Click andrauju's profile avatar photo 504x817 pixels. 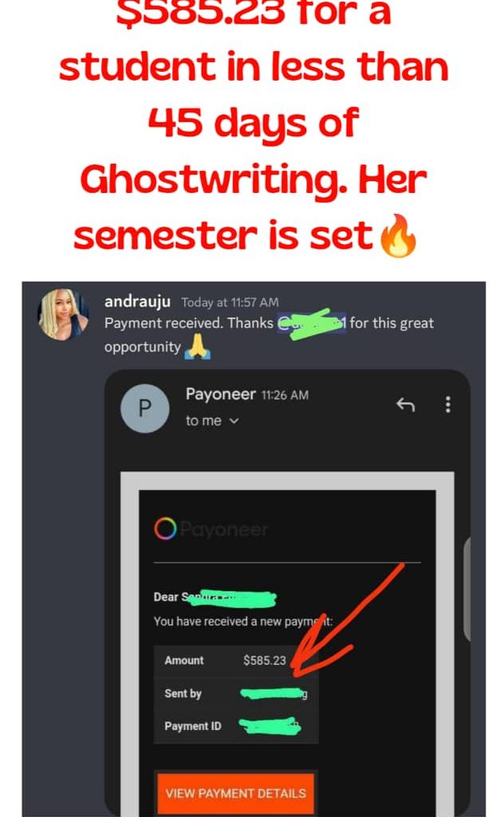click(x=62, y=314)
